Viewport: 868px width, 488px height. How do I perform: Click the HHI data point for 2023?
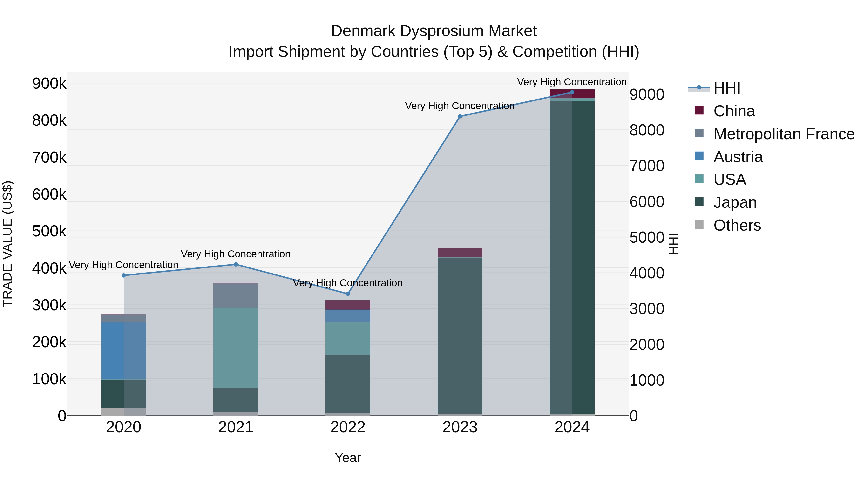click(460, 117)
